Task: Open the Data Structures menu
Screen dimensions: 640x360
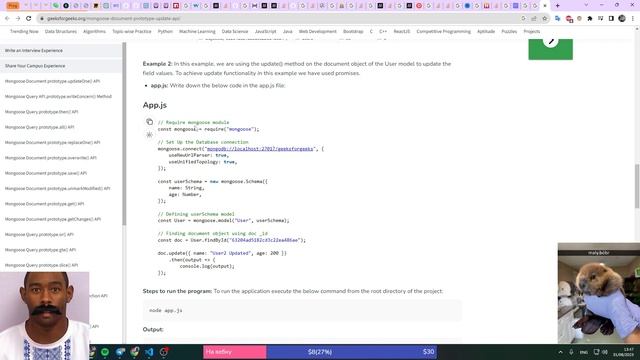Action: 61,31
